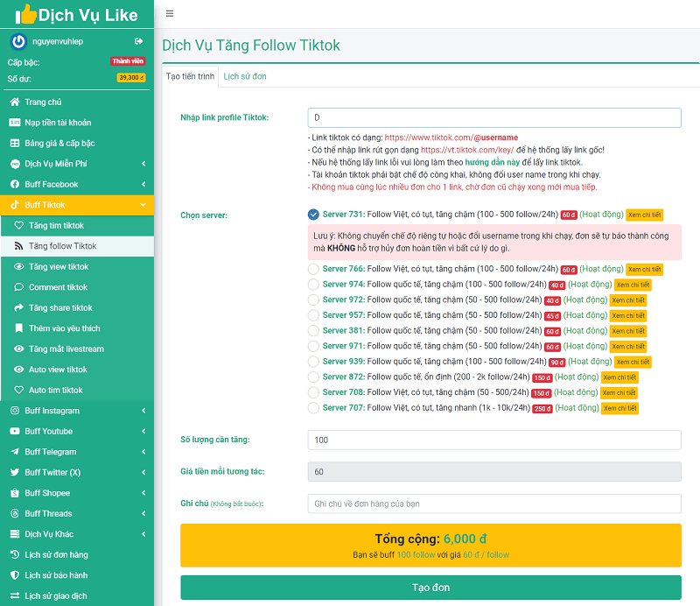The height and width of the screenshot is (606, 700).
Task: Expand Buff Shopee submenu chevron
Action: [x=143, y=492]
